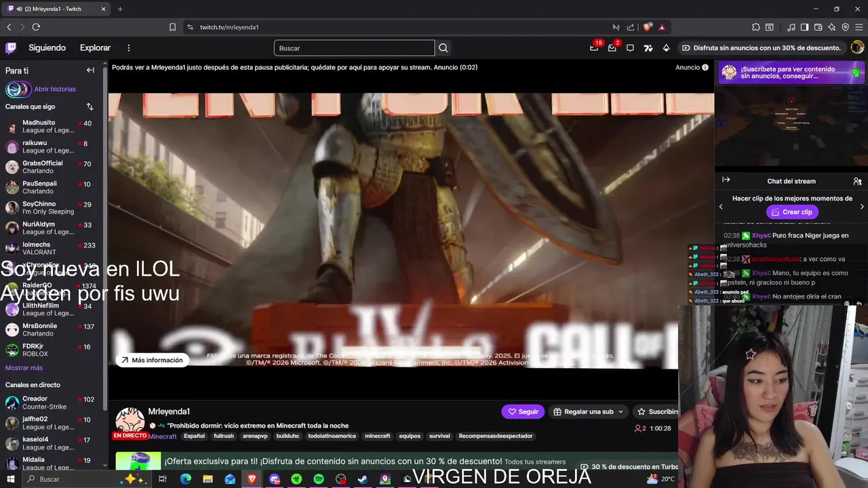Open the Bits diamond icon
The image size is (868, 488).
666,47
